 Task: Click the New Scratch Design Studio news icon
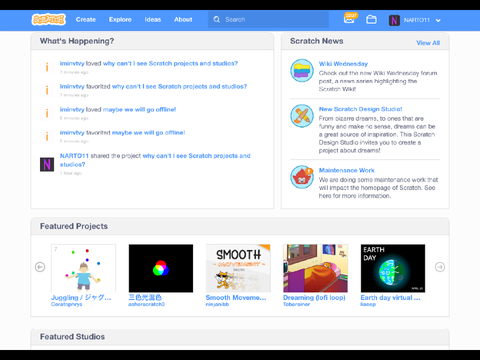pyautogui.click(x=302, y=116)
